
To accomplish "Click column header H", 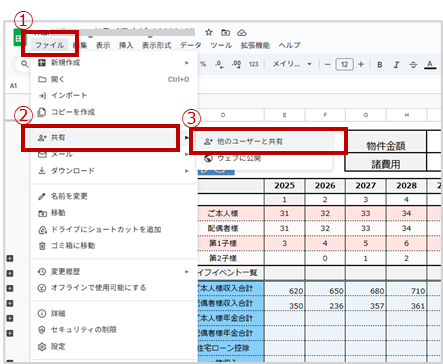I will (x=407, y=115).
